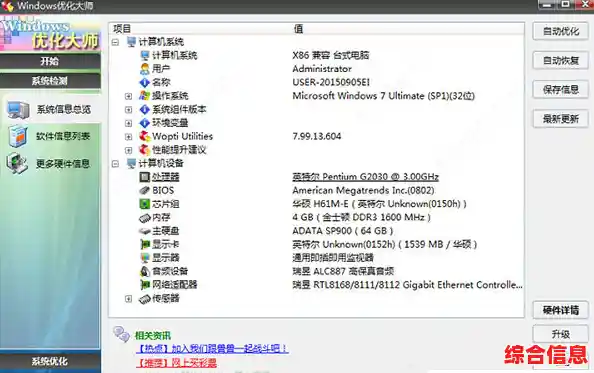
Task: Expand the Wopti Utilities node
Action: coord(128,137)
